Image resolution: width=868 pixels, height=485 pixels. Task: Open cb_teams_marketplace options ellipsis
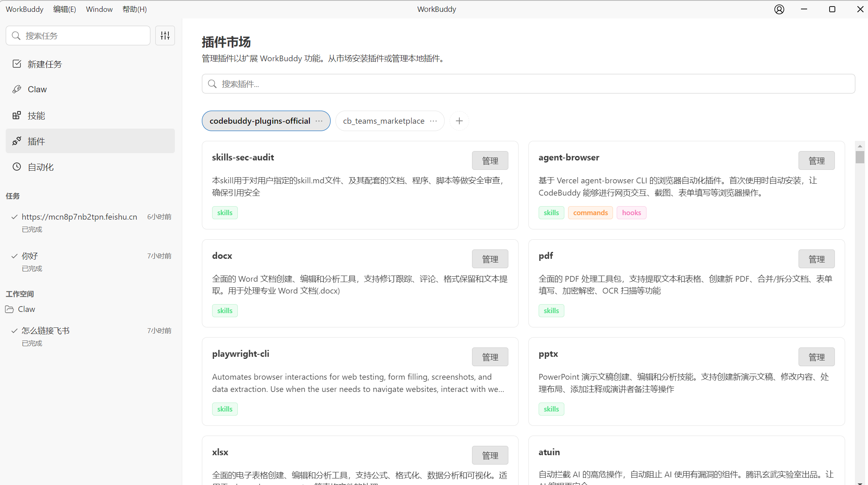click(x=433, y=121)
